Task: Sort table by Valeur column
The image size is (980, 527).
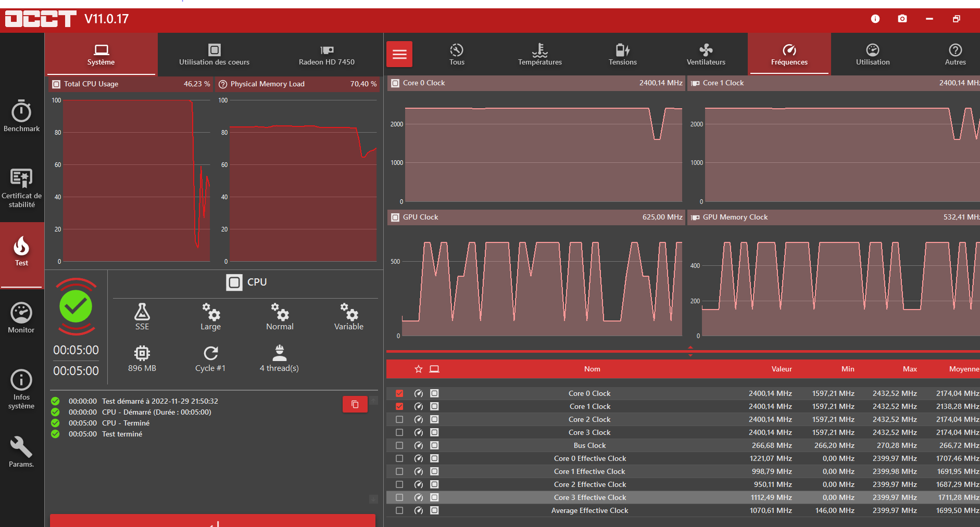Action: [x=782, y=369]
